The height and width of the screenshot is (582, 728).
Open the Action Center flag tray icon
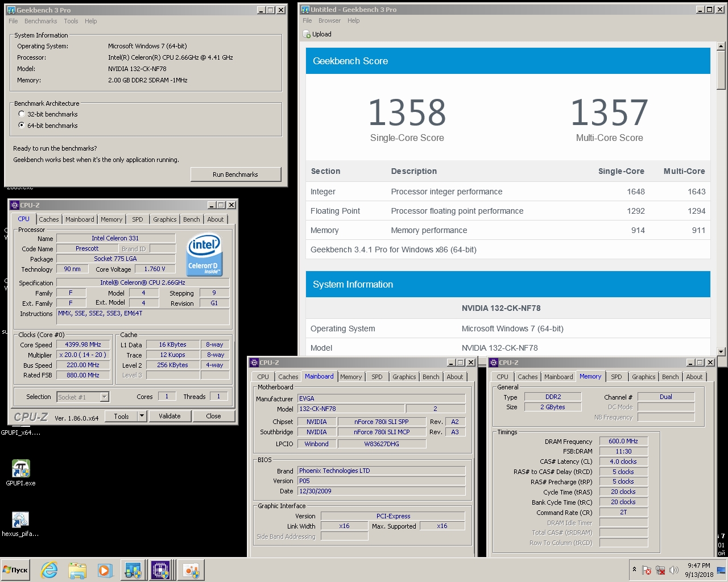(647, 570)
